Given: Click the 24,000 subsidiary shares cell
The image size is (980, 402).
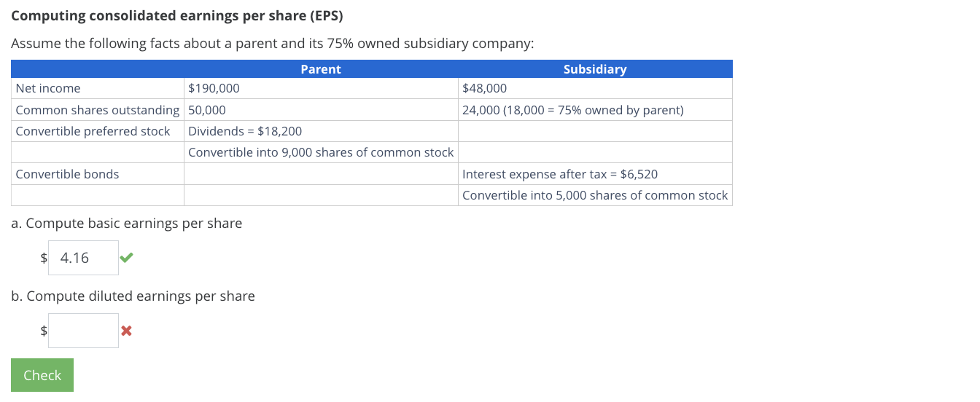Looking at the screenshot, I should pyautogui.click(x=572, y=110).
